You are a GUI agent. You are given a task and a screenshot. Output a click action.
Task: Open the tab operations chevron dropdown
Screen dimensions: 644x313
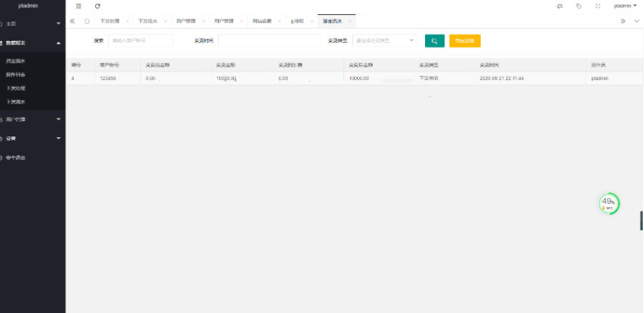coord(636,21)
